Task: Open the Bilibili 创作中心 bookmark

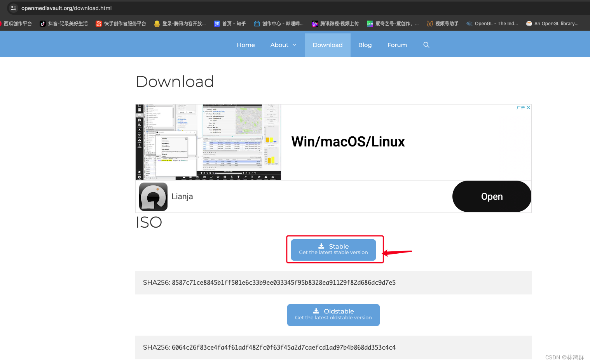Action: (279, 24)
